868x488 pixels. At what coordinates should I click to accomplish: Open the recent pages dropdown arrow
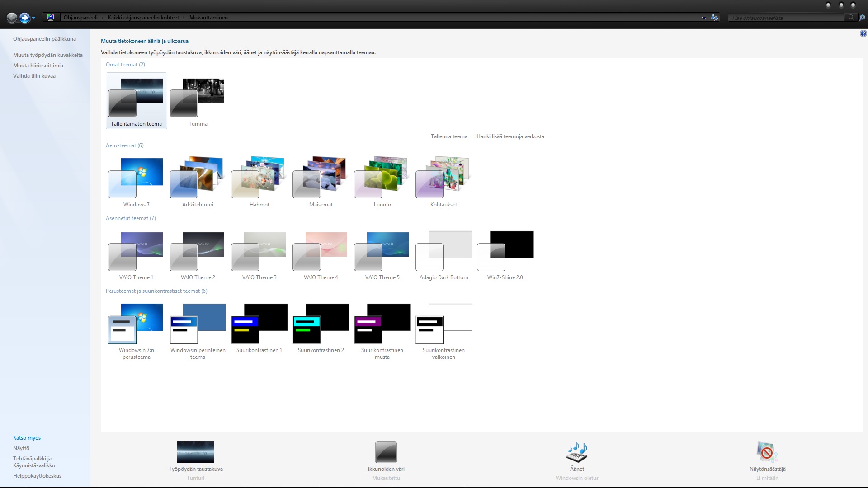pos(33,18)
